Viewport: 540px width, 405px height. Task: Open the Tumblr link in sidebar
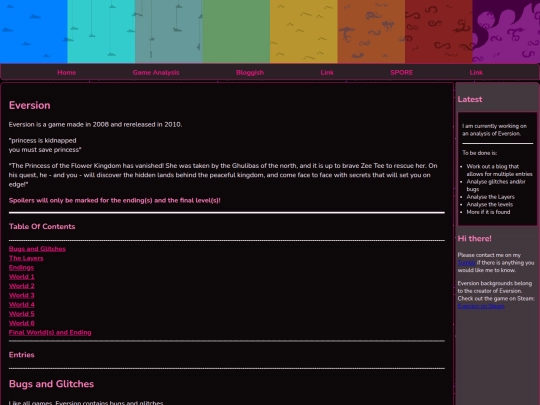click(467, 263)
